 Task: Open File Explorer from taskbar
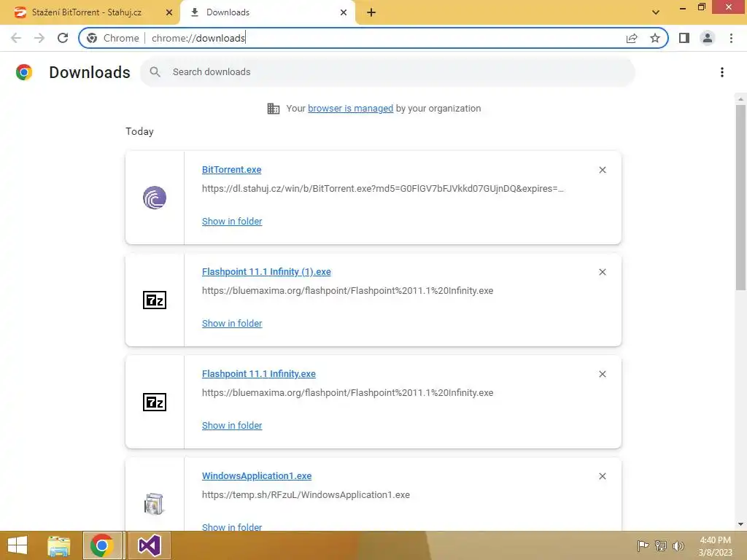coord(59,545)
